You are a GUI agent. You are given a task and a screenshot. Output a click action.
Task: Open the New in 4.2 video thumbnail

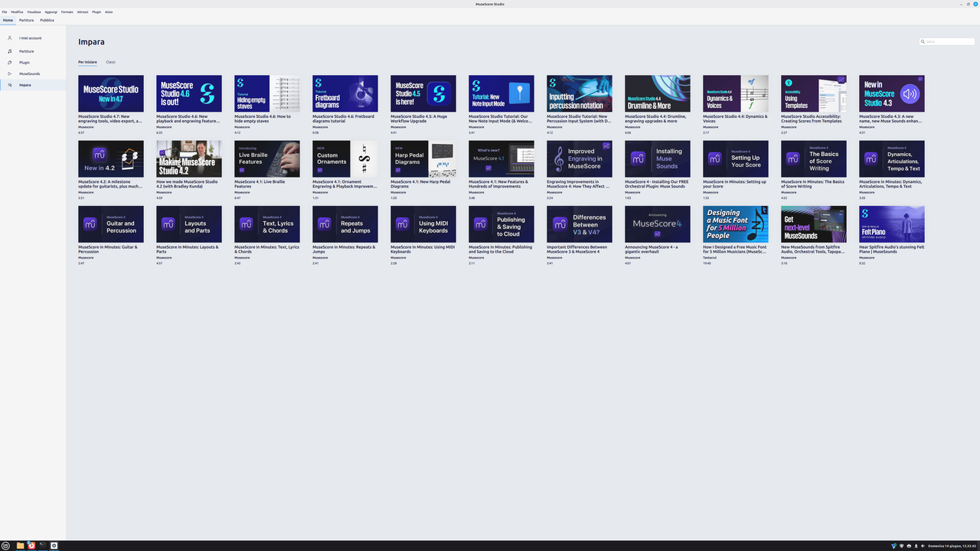pyautogui.click(x=111, y=159)
